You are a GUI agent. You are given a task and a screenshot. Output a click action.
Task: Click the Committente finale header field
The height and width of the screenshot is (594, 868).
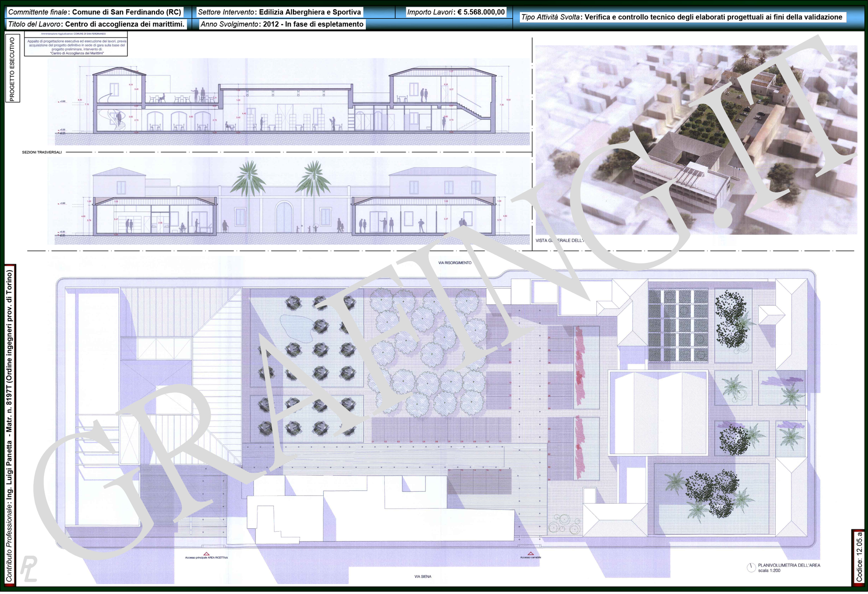click(94, 12)
